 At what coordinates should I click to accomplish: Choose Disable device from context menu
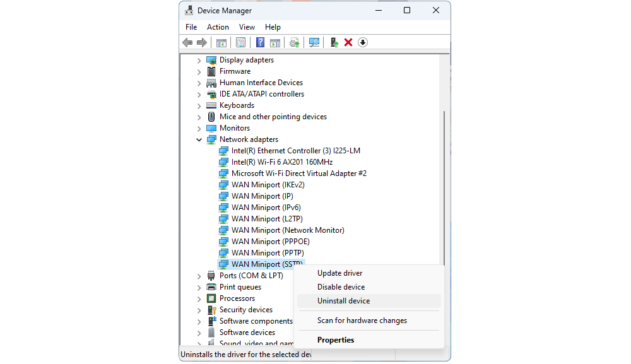369,287
